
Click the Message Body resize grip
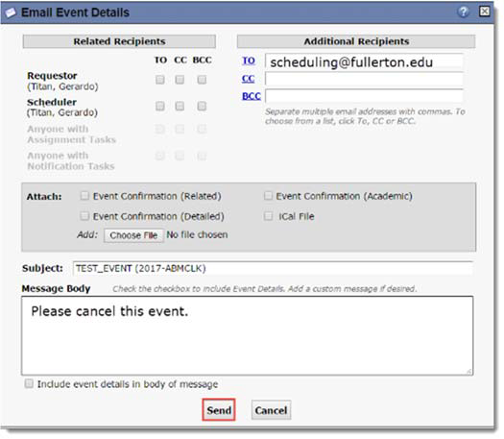pyautogui.click(x=469, y=371)
